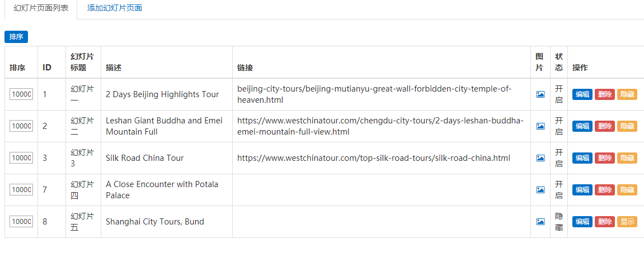Screen dimensions: 644x258
Task: Hide the Silk Road China Tour slide
Action: tap(627, 158)
